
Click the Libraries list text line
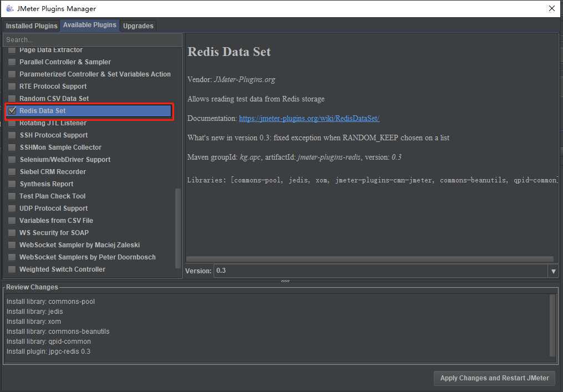tap(372, 180)
